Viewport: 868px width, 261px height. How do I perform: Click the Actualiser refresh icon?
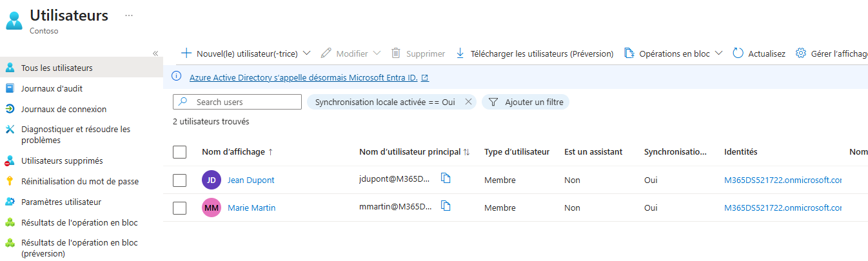point(738,53)
